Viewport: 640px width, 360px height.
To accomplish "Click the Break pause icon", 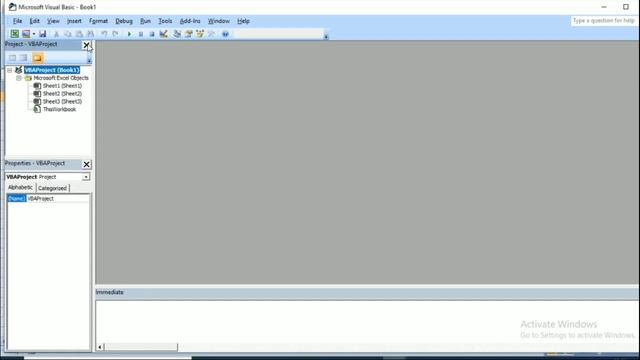I will (141, 34).
